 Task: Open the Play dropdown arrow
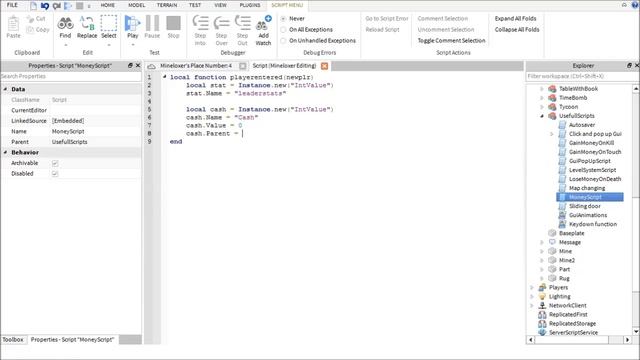point(133,45)
